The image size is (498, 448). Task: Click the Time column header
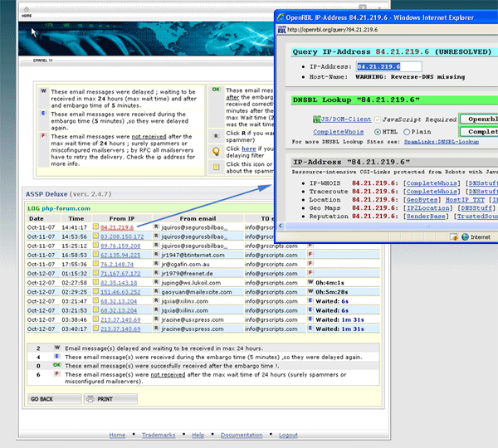[x=76, y=218]
